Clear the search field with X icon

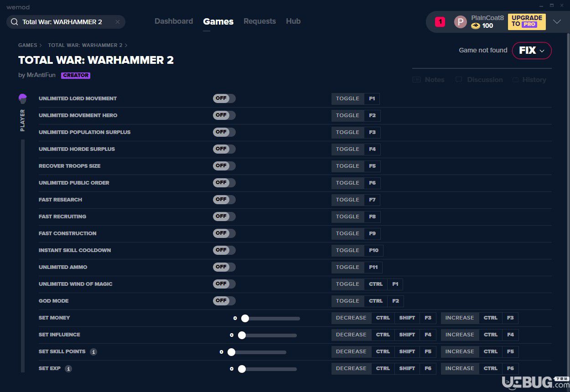(118, 22)
